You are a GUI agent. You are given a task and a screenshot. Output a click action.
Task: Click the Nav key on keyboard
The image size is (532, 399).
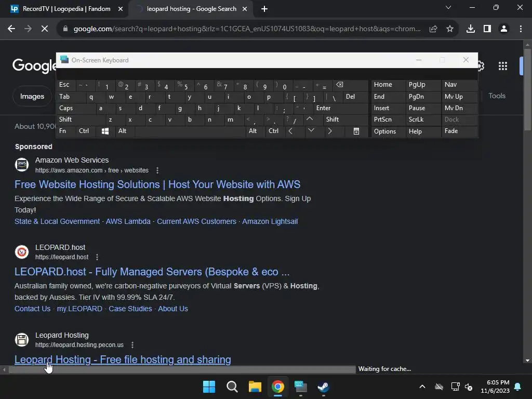pyautogui.click(x=459, y=85)
